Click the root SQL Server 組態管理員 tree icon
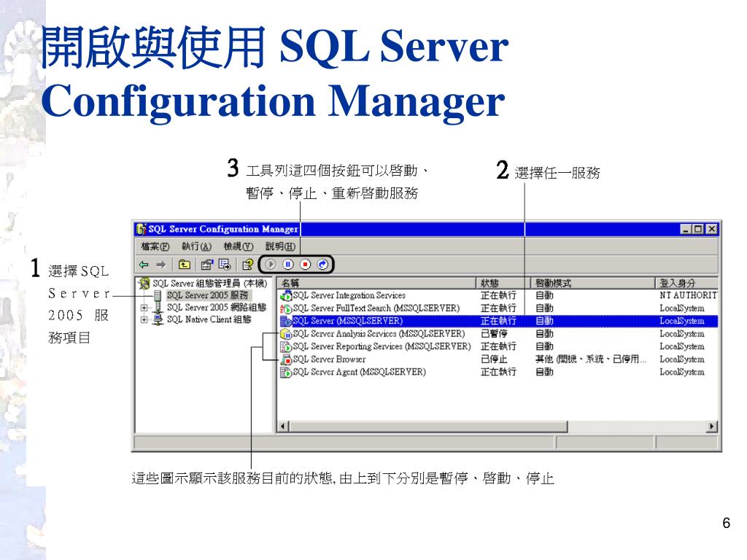 (144, 284)
